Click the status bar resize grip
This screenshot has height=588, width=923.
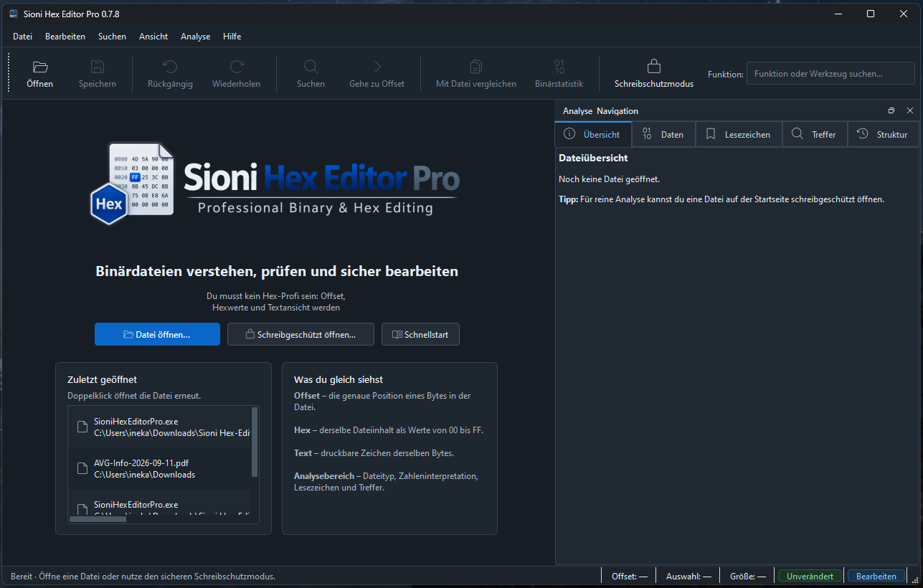(x=915, y=579)
